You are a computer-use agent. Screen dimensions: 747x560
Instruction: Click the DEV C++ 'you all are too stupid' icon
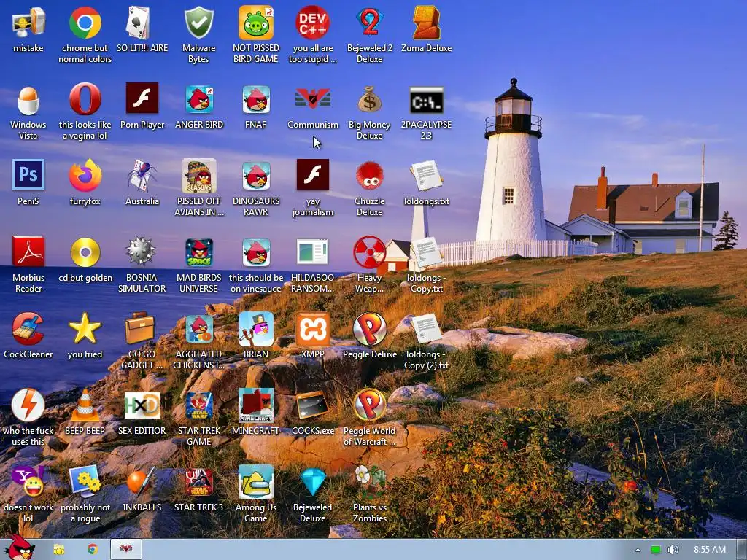[312, 23]
